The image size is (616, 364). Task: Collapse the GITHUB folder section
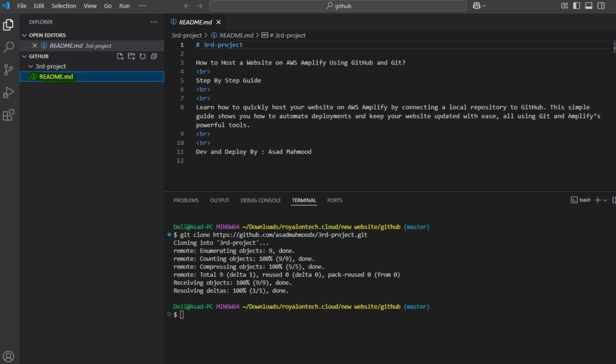24,56
